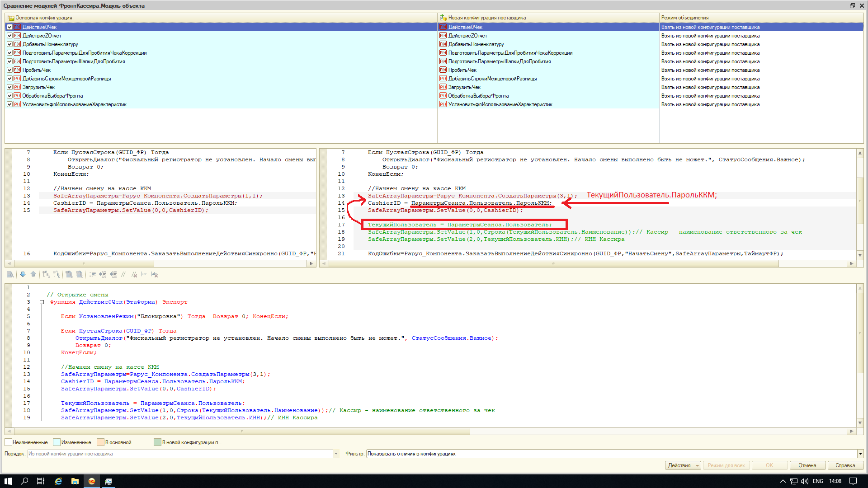Image resolution: width=868 pixels, height=488 pixels.
Task: Decrease indent with the toolbar icon
Action: click(113, 274)
